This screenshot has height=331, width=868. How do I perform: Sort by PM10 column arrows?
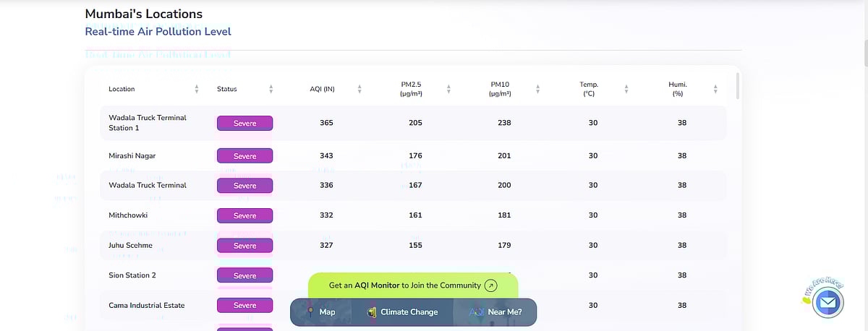[x=537, y=89]
